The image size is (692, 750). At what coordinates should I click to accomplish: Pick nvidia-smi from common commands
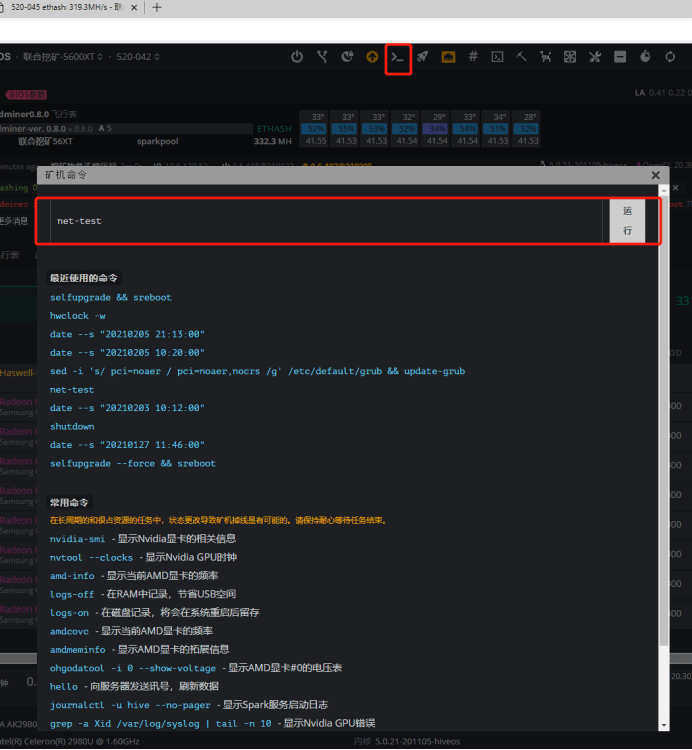(79, 539)
